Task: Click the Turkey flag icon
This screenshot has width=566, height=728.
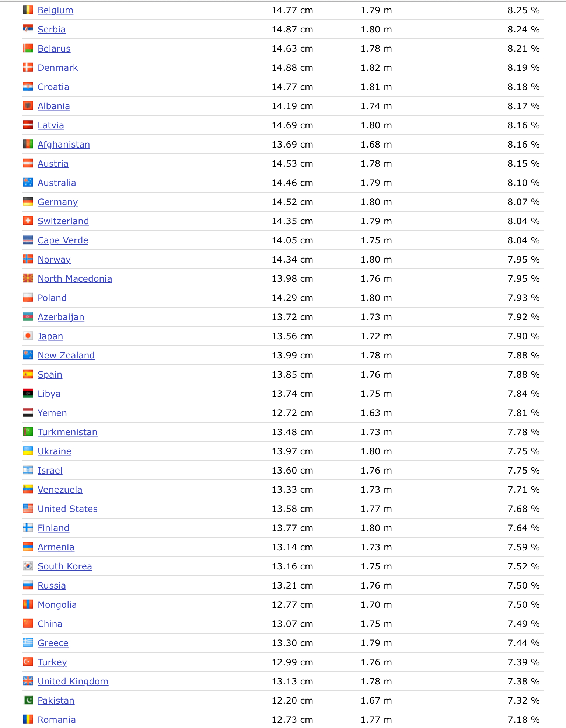Action: 28,662
